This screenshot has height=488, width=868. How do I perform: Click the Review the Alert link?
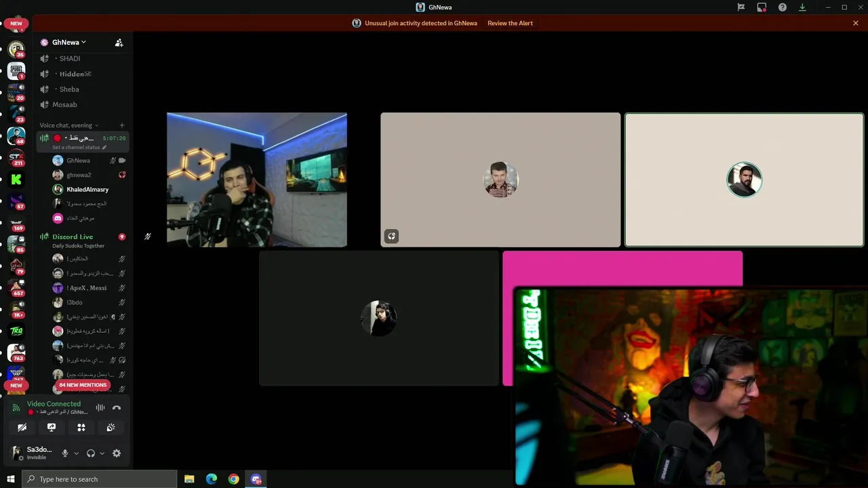coord(510,23)
